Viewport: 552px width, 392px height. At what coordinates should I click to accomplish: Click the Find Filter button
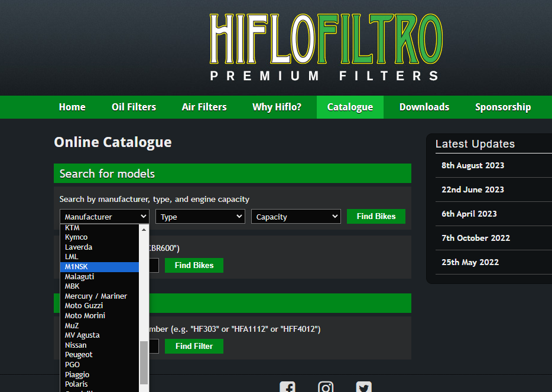click(x=194, y=346)
